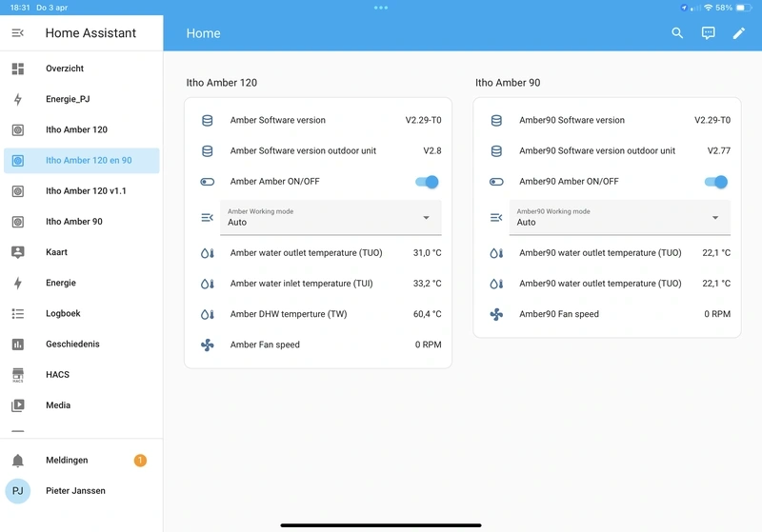Click the Itho Amber 90 sidebar icon
This screenshot has width=762, height=532.
(x=18, y=222)
